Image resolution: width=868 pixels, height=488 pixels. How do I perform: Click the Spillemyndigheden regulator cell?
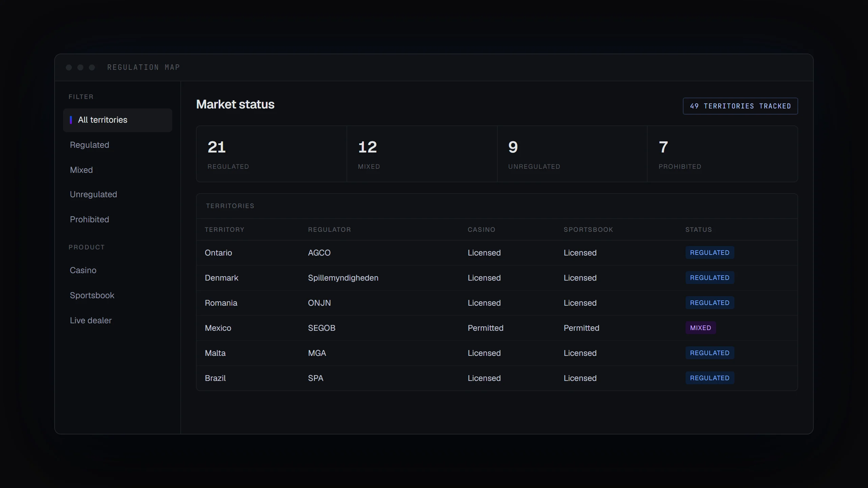coord(343,278)
